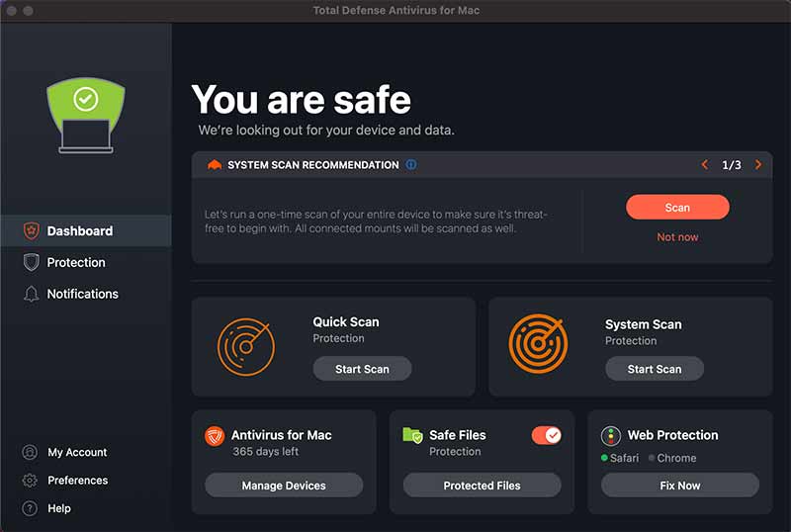Click the Protection shield icon in sidebar
The width and height of the screenshot is (791, 532).
pyautogui.click(x=32, y=262)
